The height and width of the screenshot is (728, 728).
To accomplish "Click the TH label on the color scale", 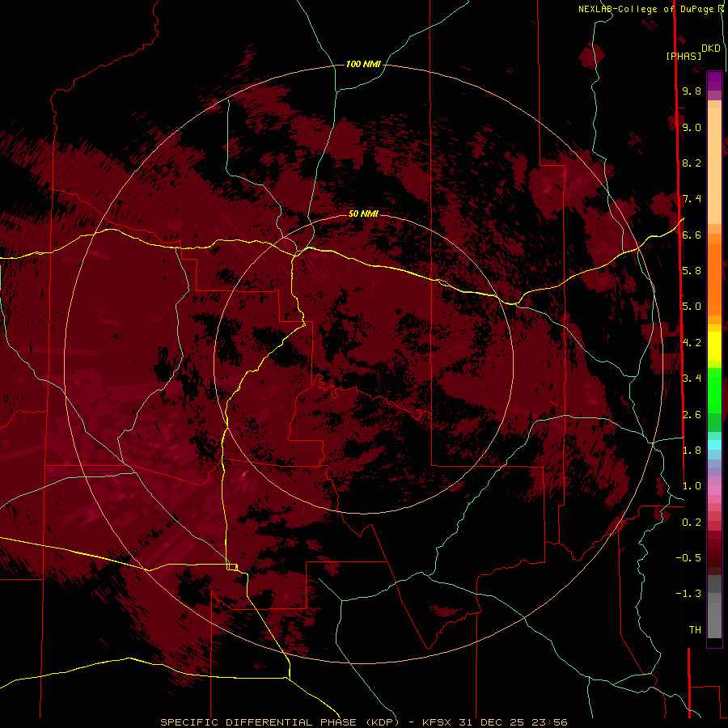I will [695, 630].
